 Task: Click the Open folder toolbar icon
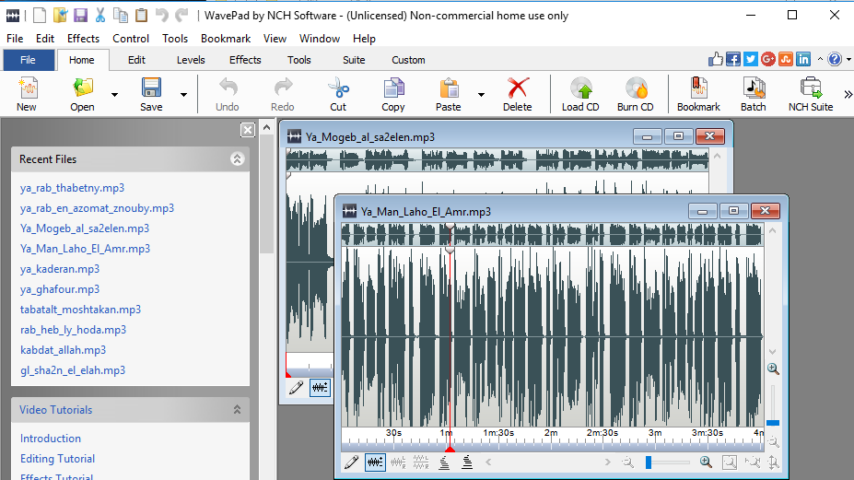coord(82,88)
